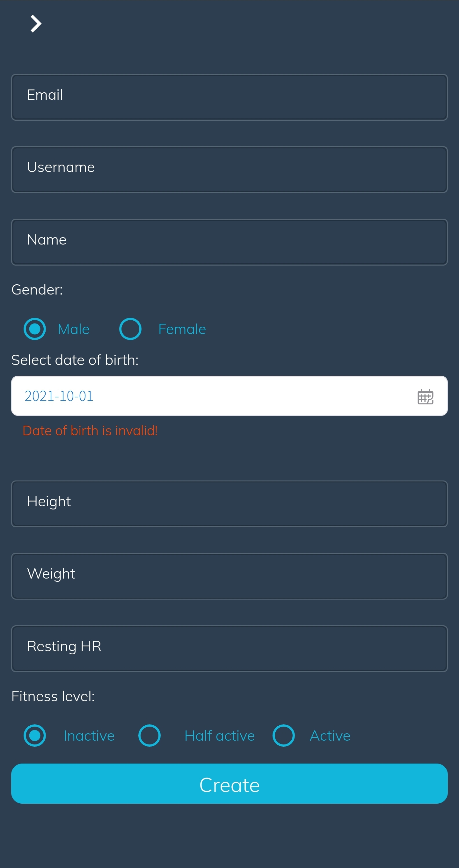Focus the Resting HR input field

coord(229,649)
